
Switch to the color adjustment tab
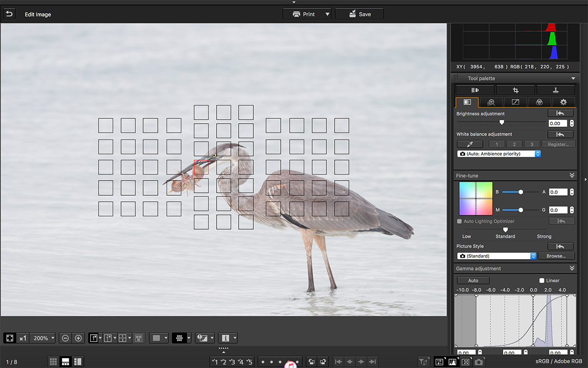[539, 102]
